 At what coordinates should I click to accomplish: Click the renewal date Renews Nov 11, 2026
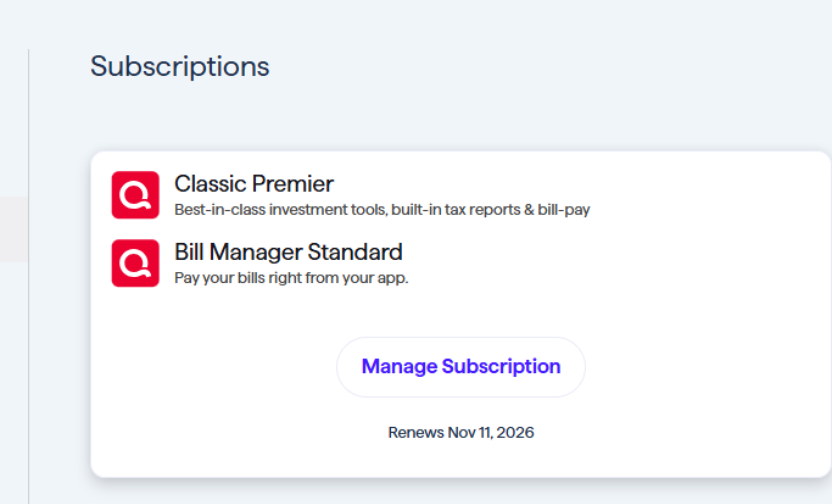460,433
